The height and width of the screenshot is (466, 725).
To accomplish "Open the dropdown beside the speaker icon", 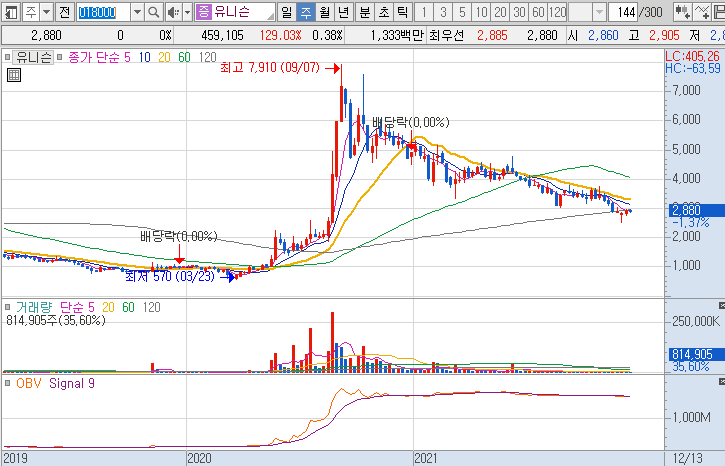I will coord(187,12).
